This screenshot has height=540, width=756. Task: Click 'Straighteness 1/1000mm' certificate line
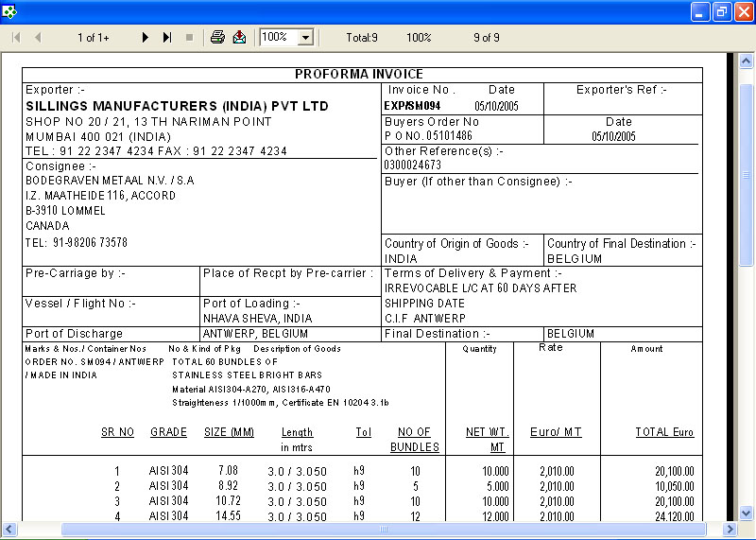pos(281,403)
